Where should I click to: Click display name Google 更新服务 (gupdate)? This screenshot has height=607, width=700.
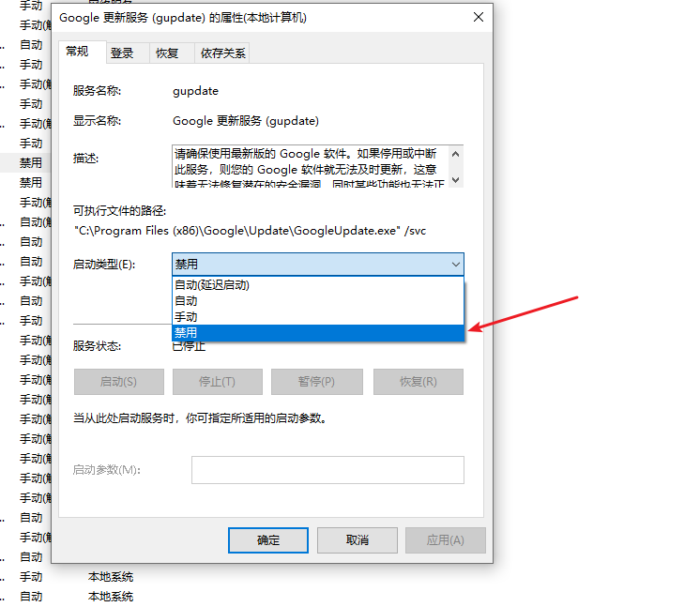pyautogui.click(x=246, y=121)
